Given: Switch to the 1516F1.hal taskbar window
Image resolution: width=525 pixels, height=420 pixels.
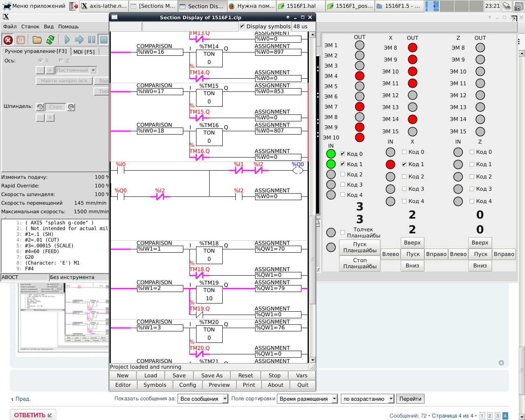Looking at the screenshot, I should click(301, 6).
